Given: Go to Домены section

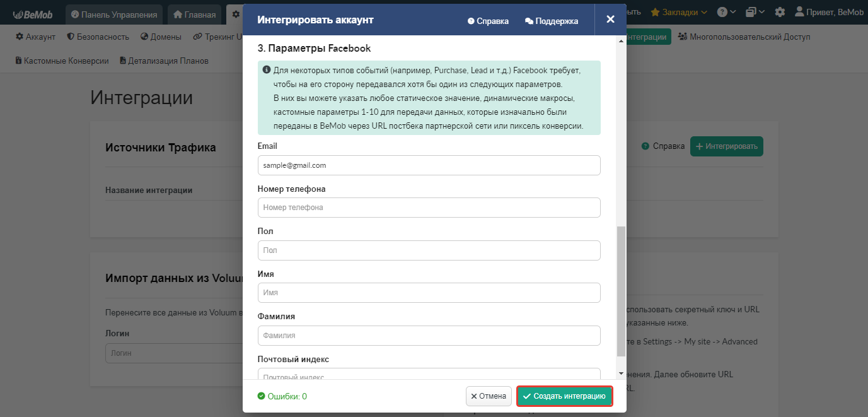Looking at the screenshot, I should coord(161,37).
